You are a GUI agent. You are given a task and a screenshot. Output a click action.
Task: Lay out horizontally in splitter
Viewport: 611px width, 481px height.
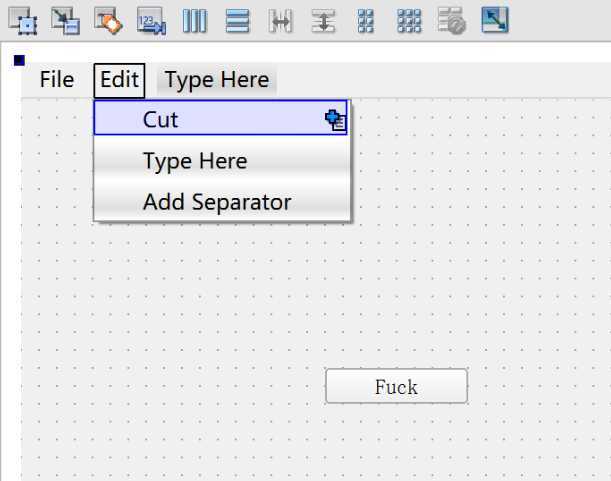pyautogui.click(x=280, y=21)
